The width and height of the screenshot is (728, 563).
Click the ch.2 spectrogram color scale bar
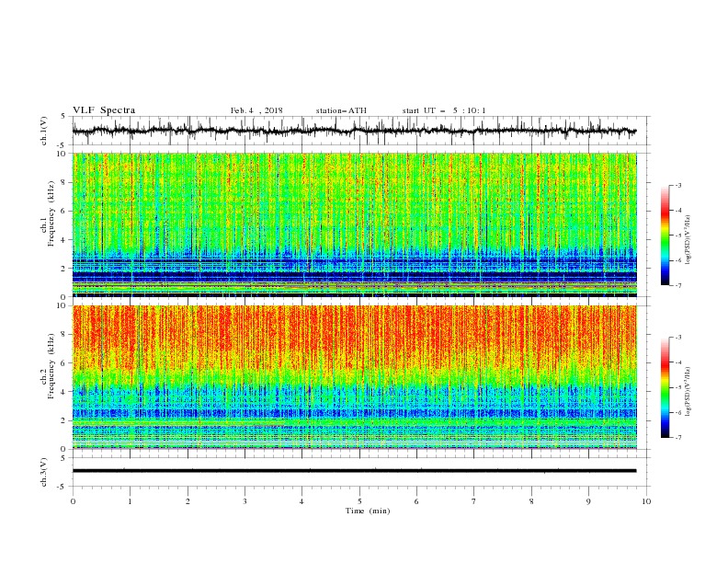coord(665,387)
